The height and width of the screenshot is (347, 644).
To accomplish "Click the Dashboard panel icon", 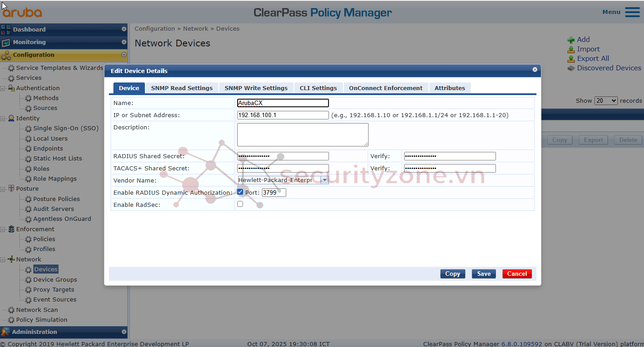I will pyautogui.click(x=6, y=30).
